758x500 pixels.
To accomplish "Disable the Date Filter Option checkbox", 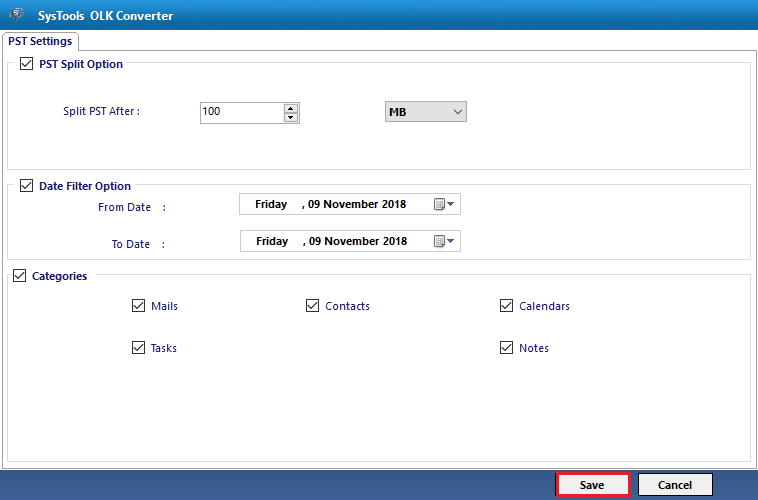I will (26, 186).
